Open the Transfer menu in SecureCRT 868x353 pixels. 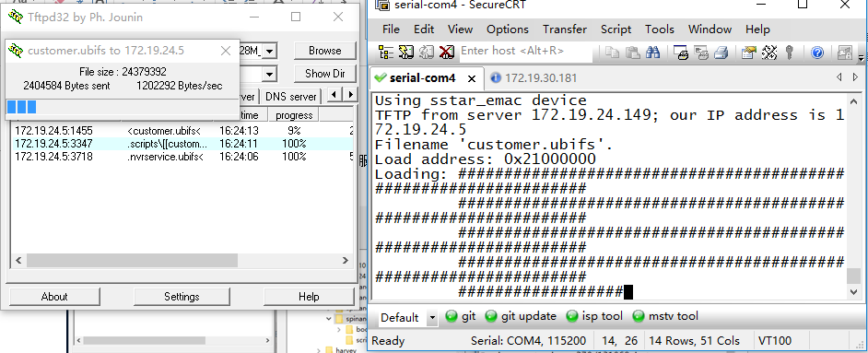click(565, 29)
